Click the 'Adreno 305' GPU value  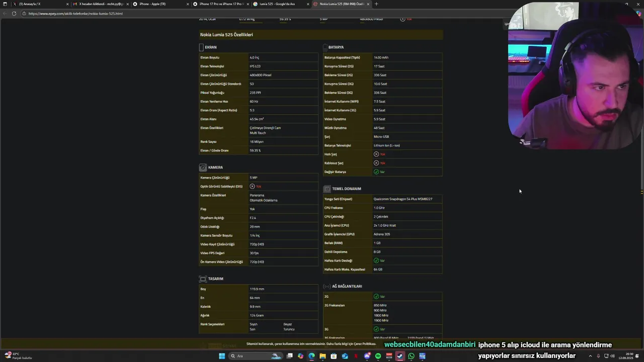(x=382, y=234)
